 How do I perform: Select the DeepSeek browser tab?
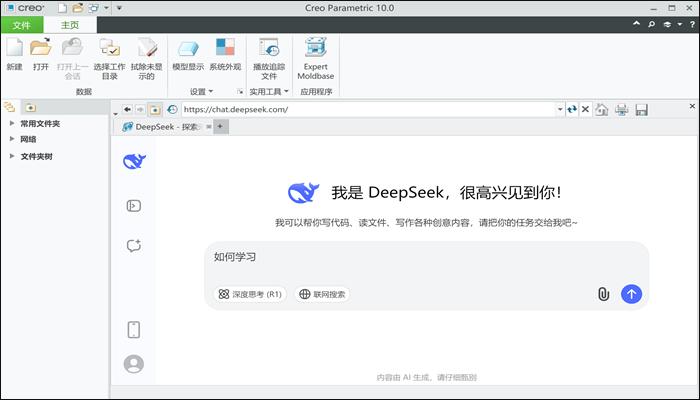click(x=162, y=127)
